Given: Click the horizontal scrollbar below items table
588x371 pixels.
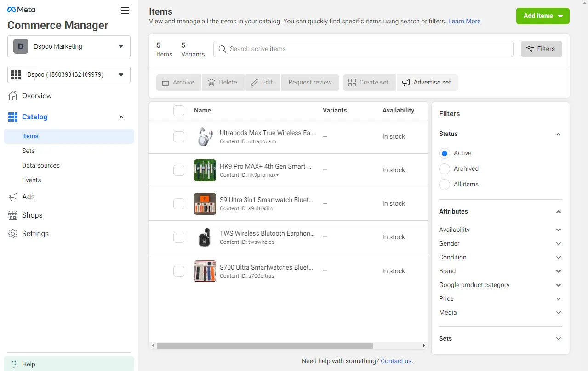Looking at the screenshot, I should (265, 345).
